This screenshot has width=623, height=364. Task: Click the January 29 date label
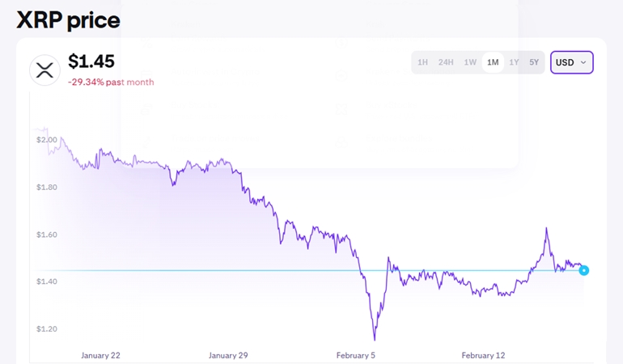coord(228,355)
